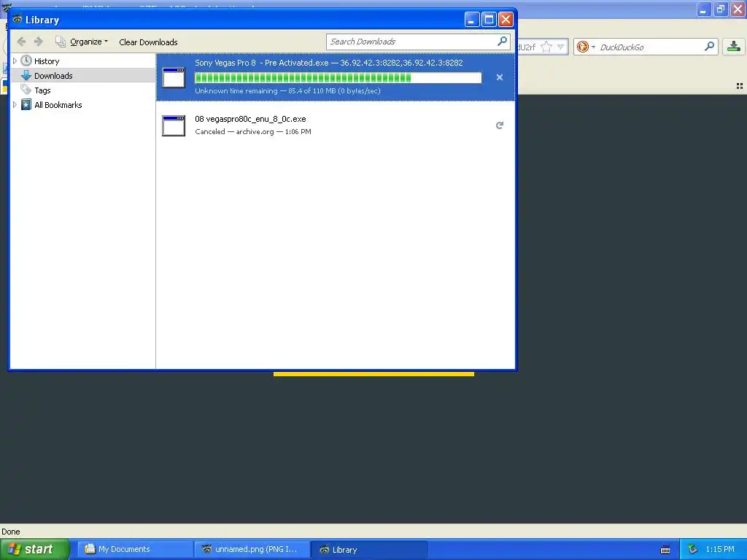Retry the vegaspro80c_enu_8_0c.exe download
Viewport: 747px width, 560px height.
[499, 125]
